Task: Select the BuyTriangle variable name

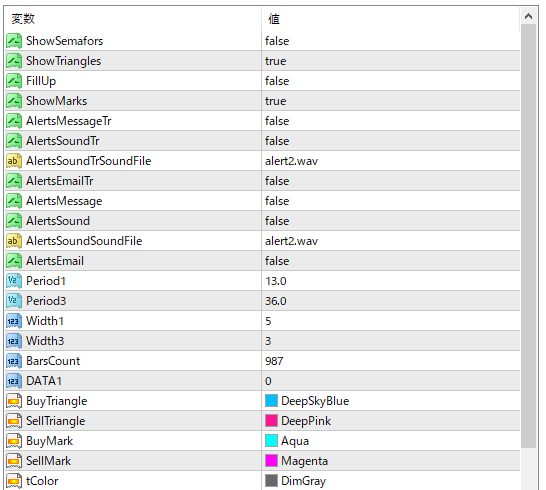Action: (57, 401)
